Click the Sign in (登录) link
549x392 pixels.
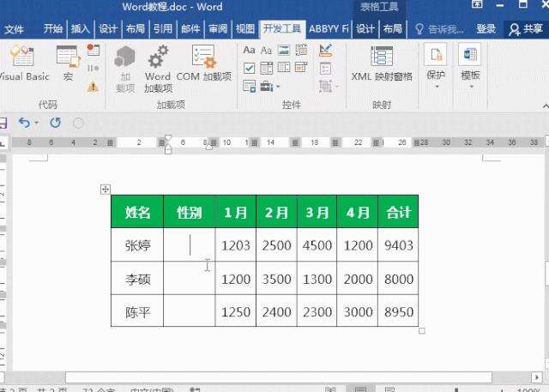(486, 28)
